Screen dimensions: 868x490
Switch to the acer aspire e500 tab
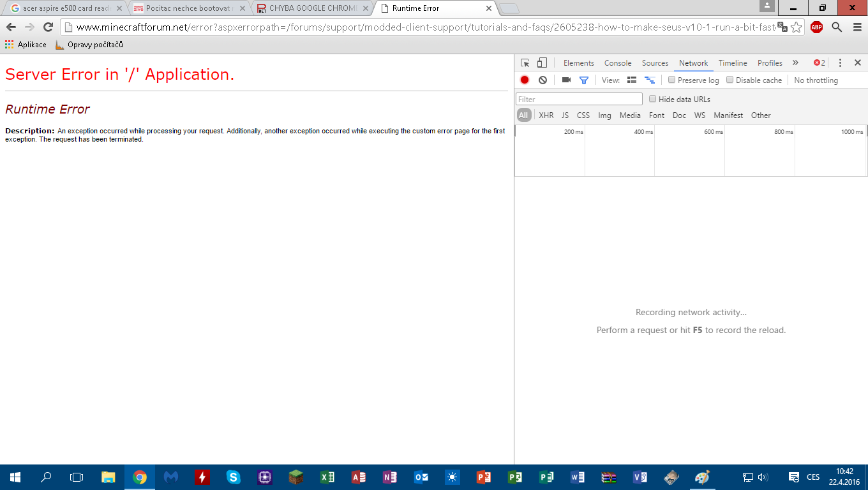coord(66,9)
